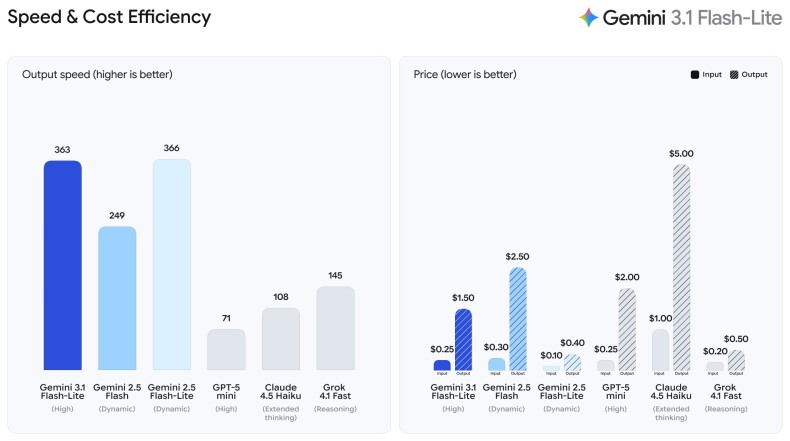Select the Claude 4.5 Haiku 108 speed bar
This screenshot has width=790, height=441.
[x=281, y=339]
